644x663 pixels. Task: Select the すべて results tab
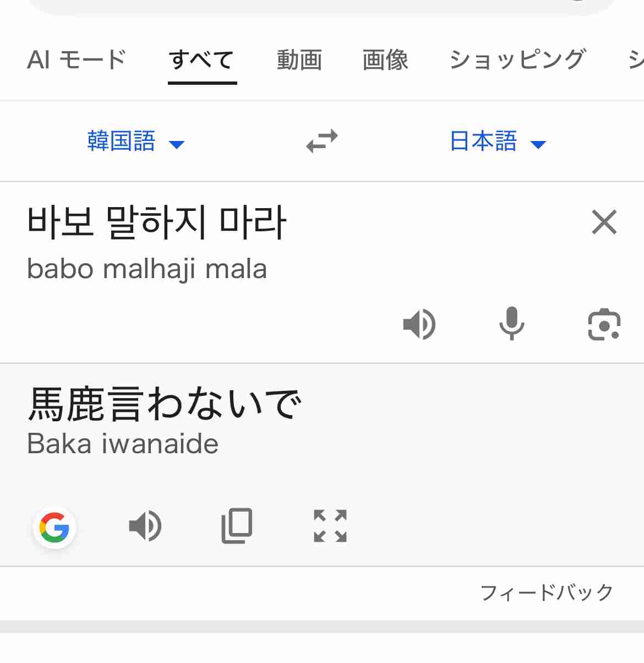pyautogui.click(x=201, y=61)
